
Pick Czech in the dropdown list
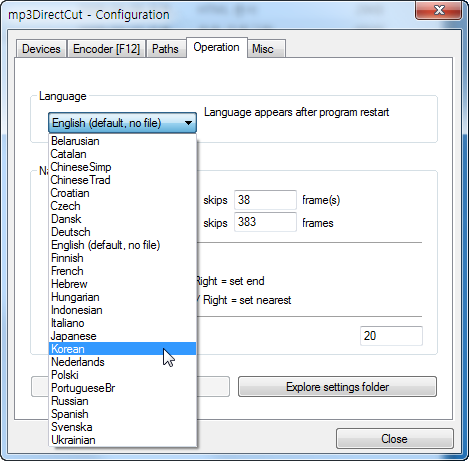[122, 206]
